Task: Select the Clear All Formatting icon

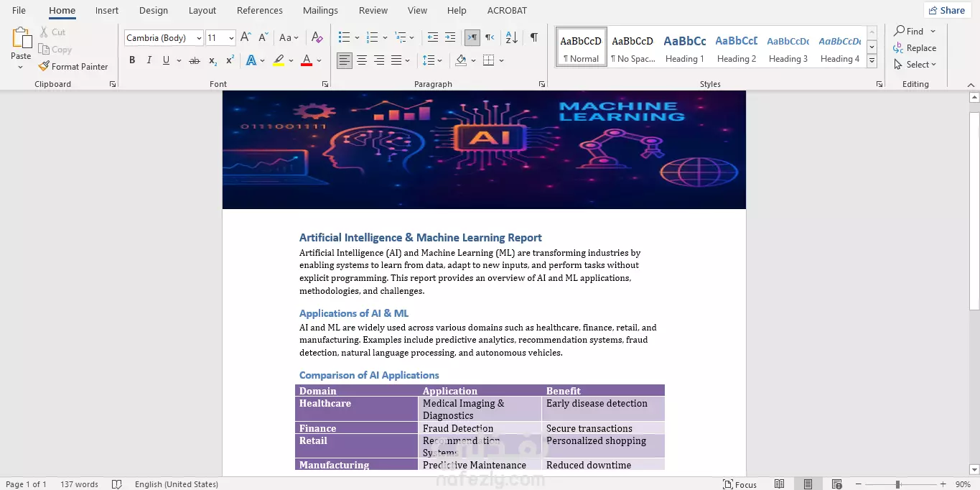Action: (317, 37)
